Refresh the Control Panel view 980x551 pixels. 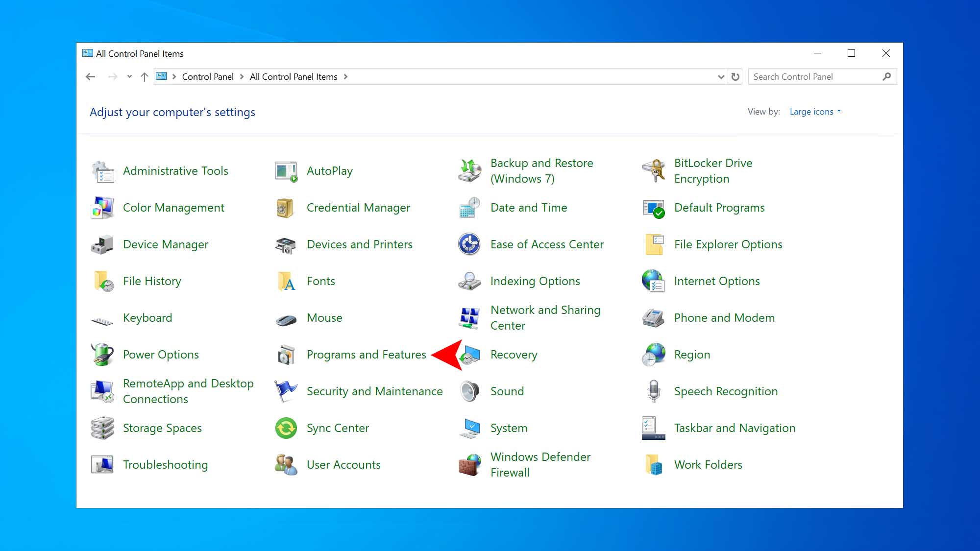(x=735, y=77)
